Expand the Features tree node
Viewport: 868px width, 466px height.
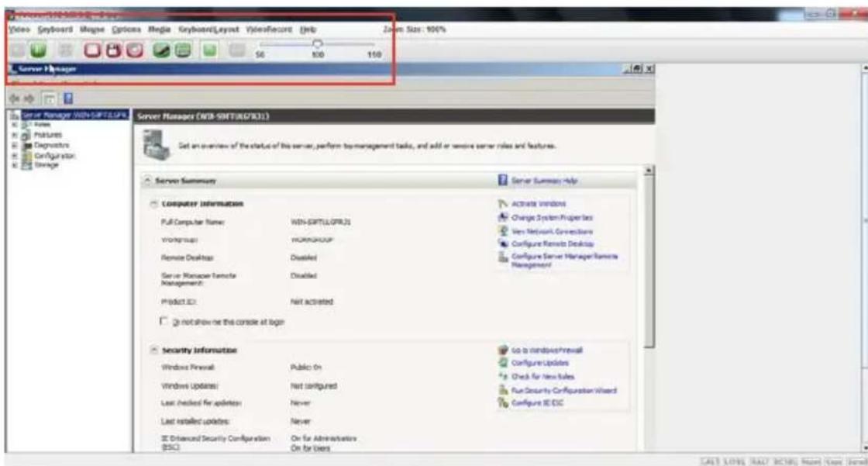coord(15,135)
